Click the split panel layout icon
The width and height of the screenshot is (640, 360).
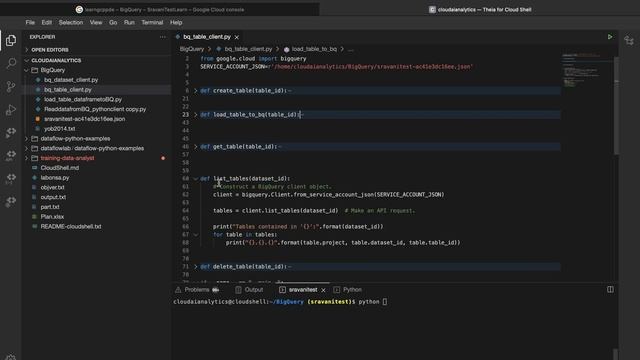pyautogui.click(x=610, y=289)
